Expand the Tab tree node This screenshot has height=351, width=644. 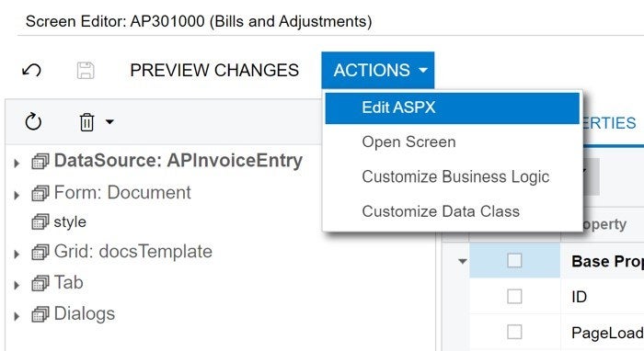pyautogui.click(x=17, y=285)
